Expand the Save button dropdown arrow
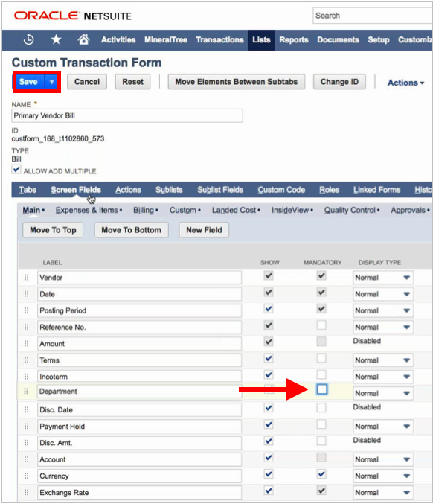 (52, 82)
